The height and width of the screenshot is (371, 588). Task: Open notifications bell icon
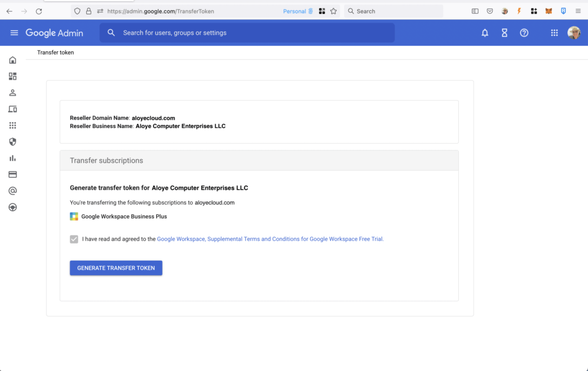tap(485, 33)
